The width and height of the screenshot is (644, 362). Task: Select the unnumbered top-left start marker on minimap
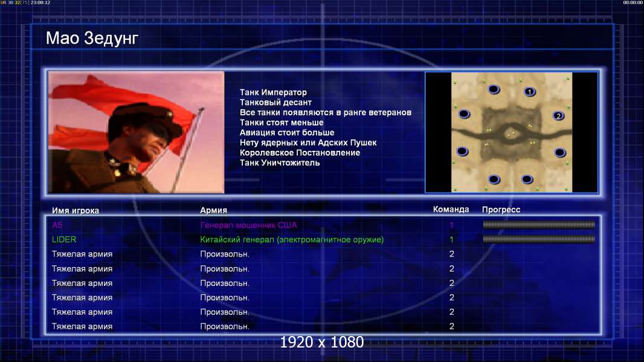pyautogui.click(x=494, y=89)
